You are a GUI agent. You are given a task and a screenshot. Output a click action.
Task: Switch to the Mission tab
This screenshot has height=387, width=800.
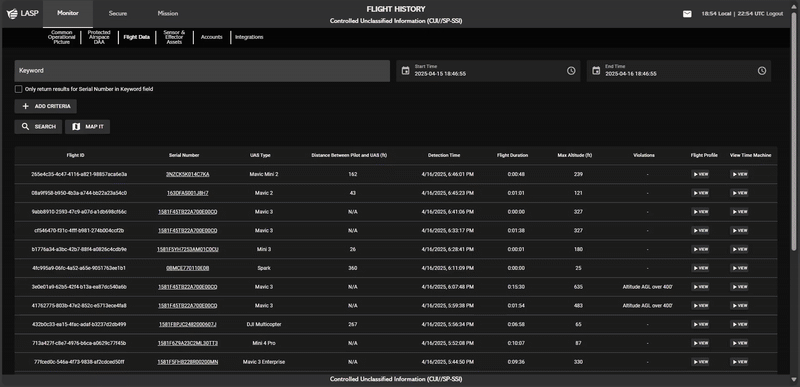click(x=168, y=14)
